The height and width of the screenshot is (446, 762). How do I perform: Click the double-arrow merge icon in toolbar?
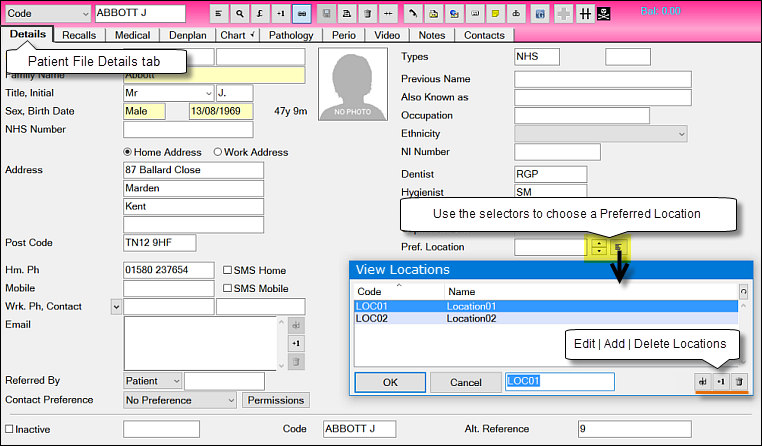coord(388,14)
